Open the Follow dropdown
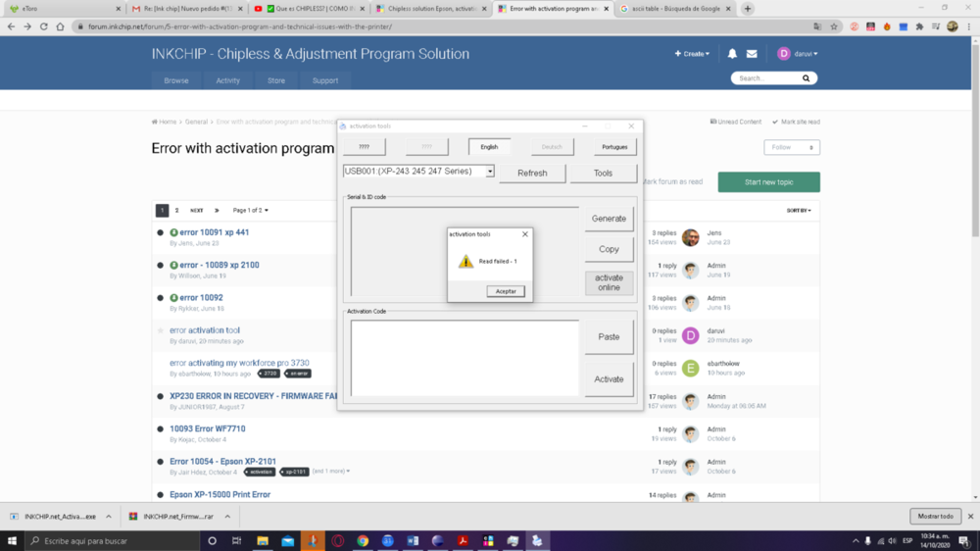Screen dimensions: 980x551 (792, 147)
